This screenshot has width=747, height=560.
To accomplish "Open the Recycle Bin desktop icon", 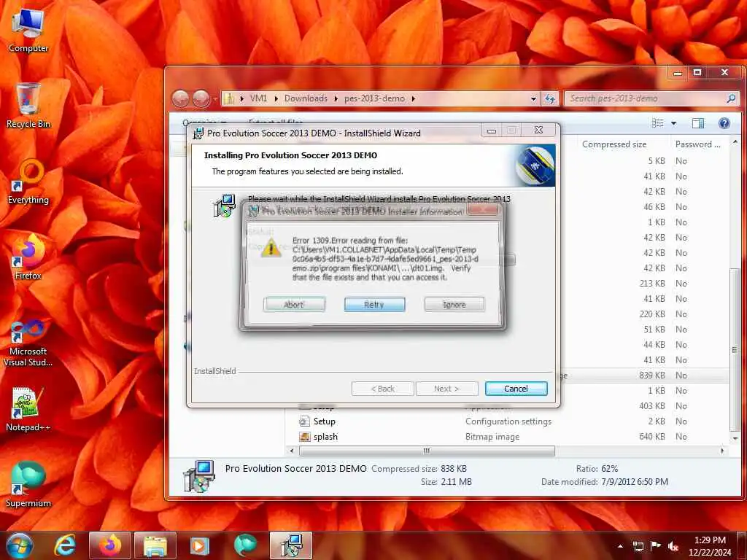I will tap(28, 106).
